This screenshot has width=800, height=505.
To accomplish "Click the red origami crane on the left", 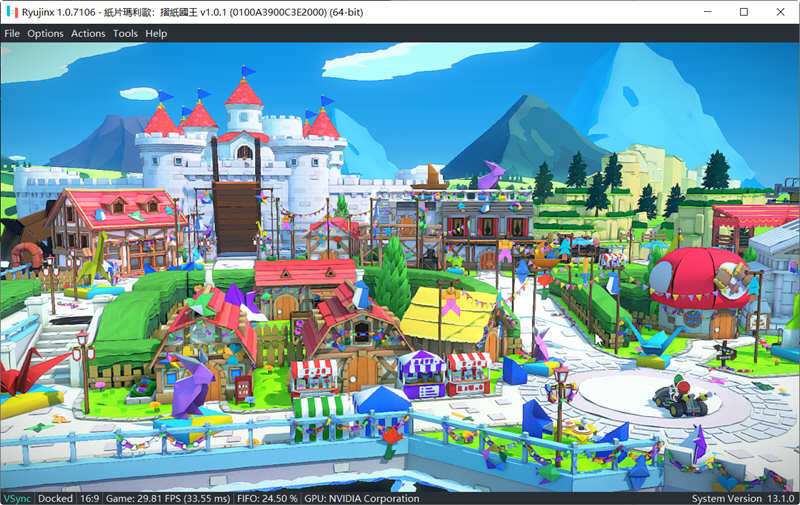I will point(32,372).
